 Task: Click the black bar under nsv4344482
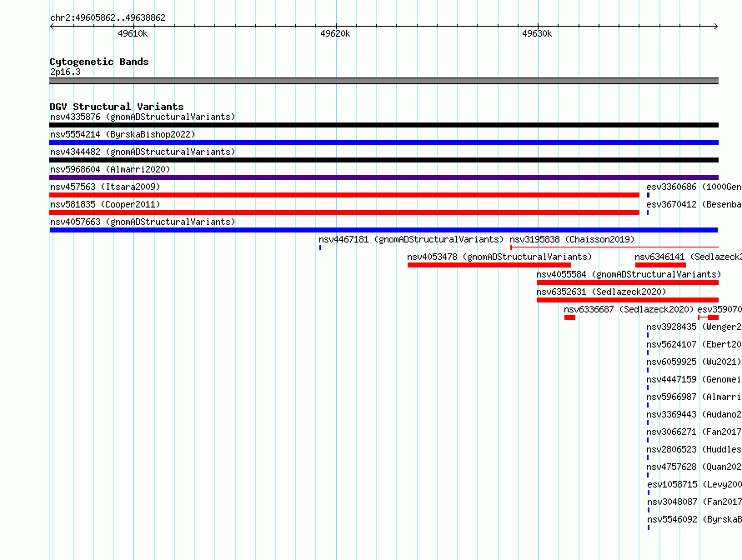[x=384, y=160]
